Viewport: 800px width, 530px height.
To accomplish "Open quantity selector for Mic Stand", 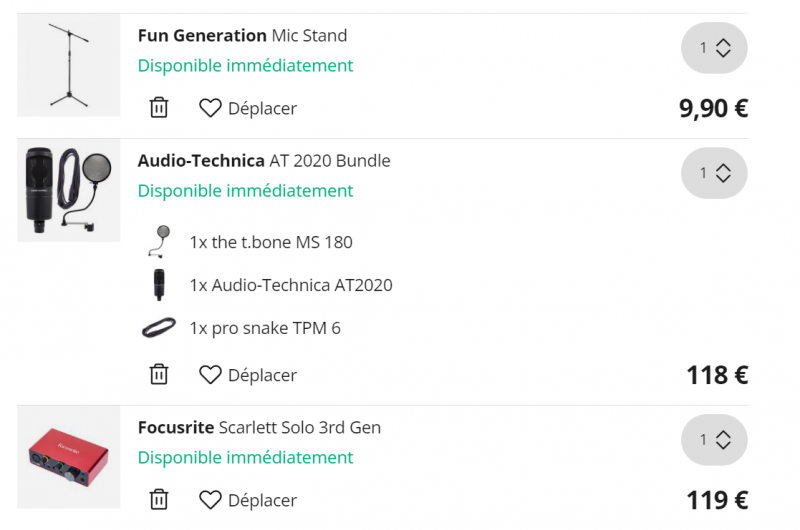I will pos(714,48).
